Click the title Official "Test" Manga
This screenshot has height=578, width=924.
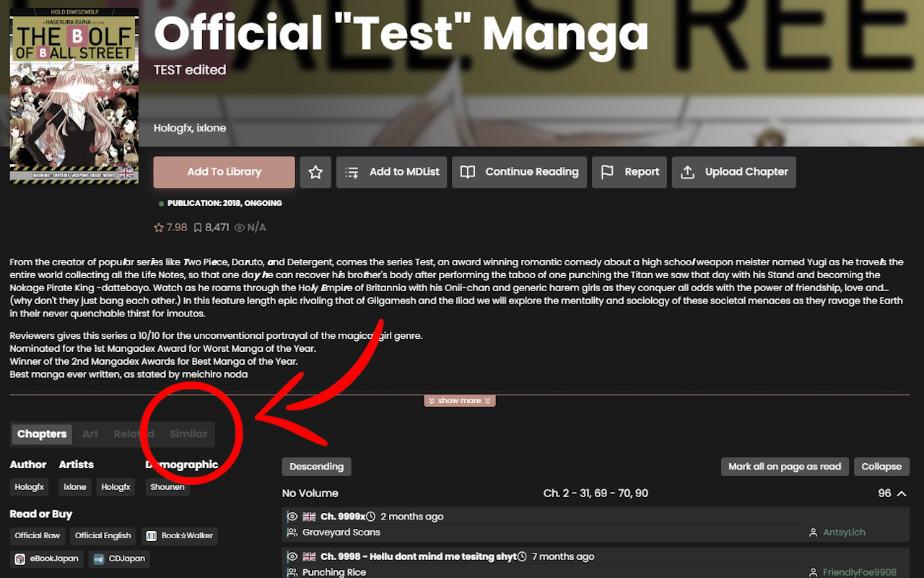point(401,33)
